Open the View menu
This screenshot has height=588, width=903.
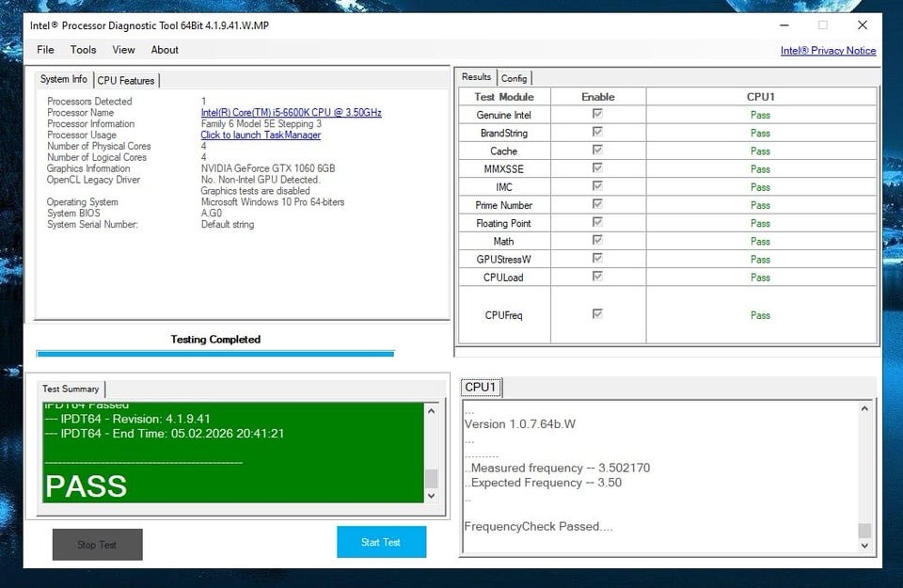point(123,50)
